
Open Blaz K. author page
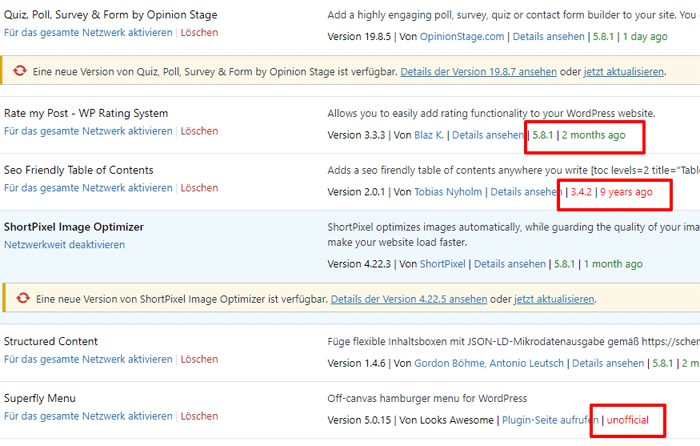tap(429, 135)
